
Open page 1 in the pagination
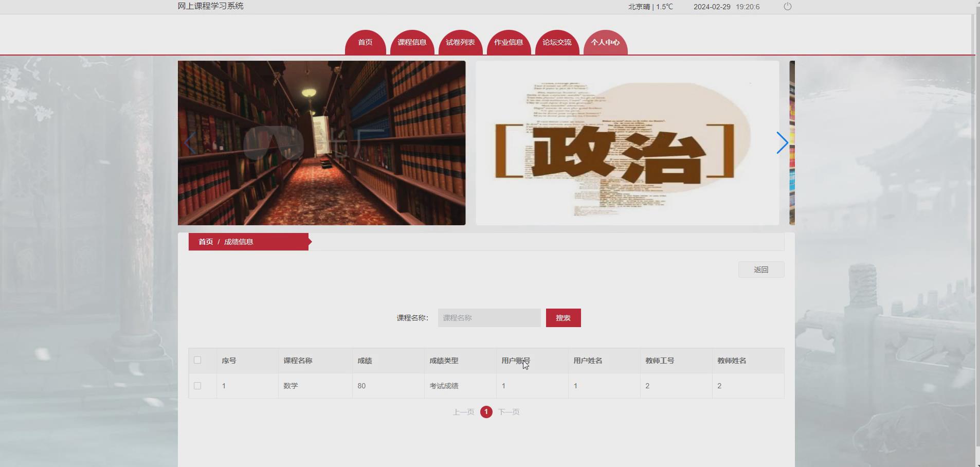[486, 411]
